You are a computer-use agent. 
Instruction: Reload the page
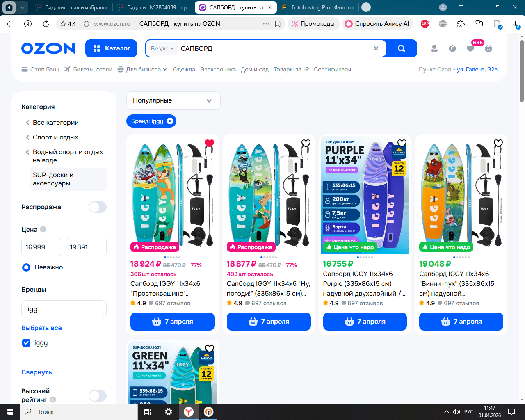point(46,24)
